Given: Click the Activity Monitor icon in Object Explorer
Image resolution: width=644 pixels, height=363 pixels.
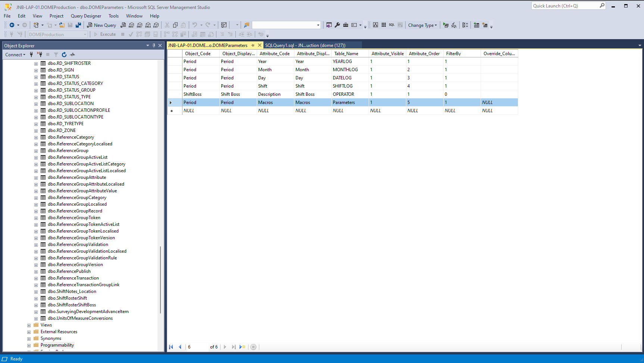Looking at the screenshot, I should pos(72,55).
